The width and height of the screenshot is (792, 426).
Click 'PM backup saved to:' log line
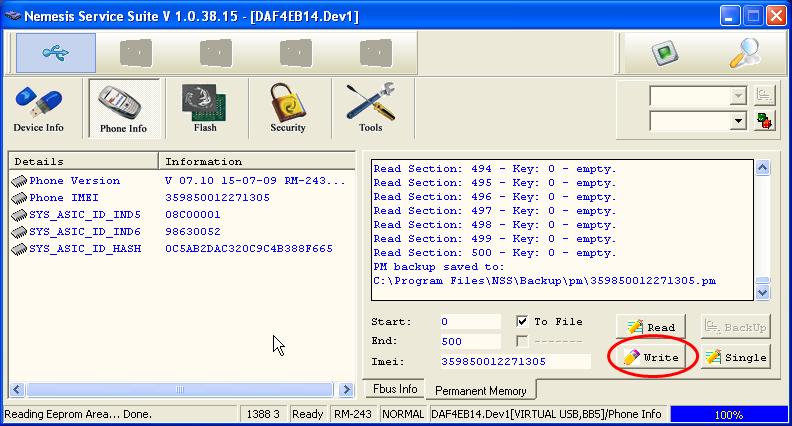point(438,267)
